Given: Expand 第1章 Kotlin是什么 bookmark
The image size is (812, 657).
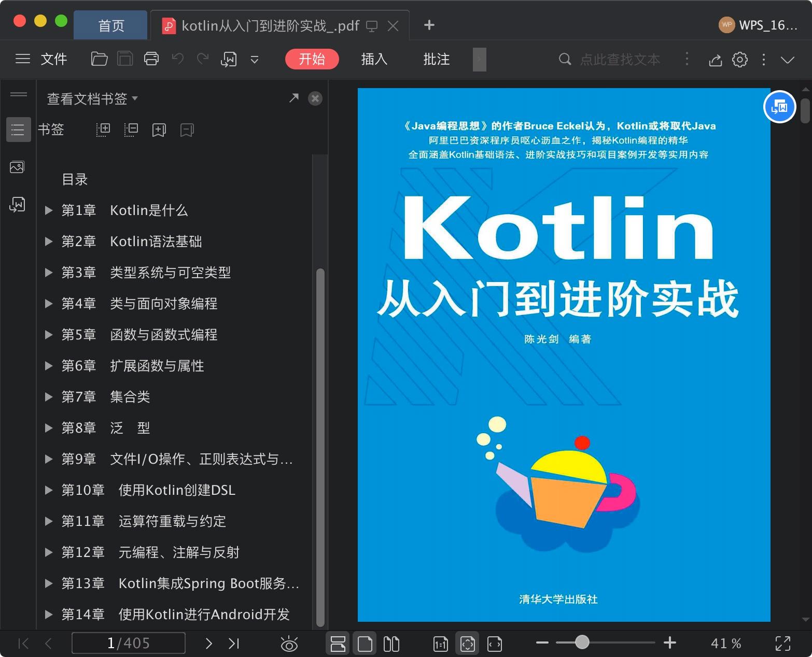Looking at the screenshot, I should point(49,210).
